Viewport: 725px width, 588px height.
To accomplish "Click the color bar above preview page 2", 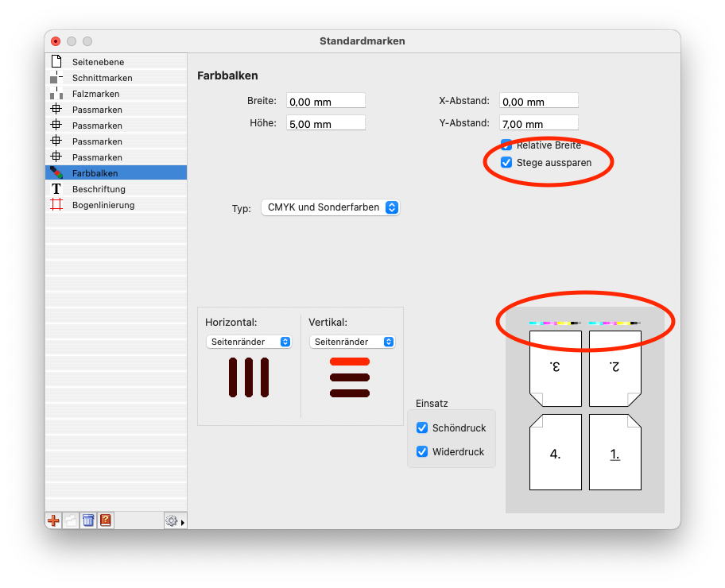I will pyautogui.click(x=615, y=323).
